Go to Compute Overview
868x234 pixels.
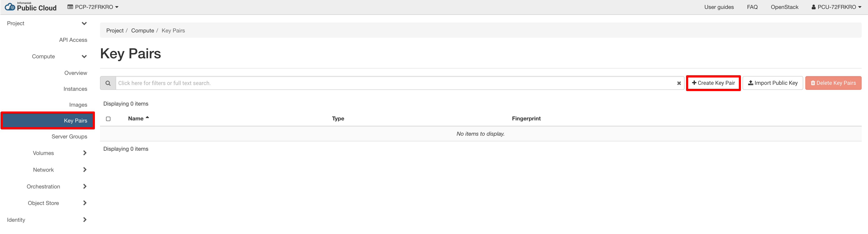click(76, 73)
